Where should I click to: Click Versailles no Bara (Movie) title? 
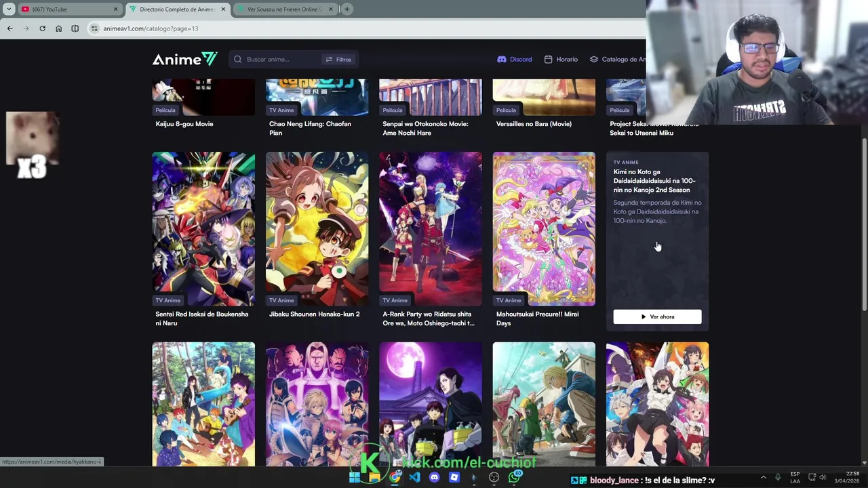[534, 124]
